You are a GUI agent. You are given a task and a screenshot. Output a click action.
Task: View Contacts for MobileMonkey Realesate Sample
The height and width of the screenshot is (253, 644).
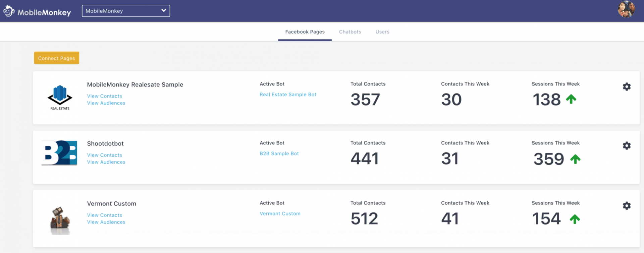pyautogui.click(x=104, y=96)
